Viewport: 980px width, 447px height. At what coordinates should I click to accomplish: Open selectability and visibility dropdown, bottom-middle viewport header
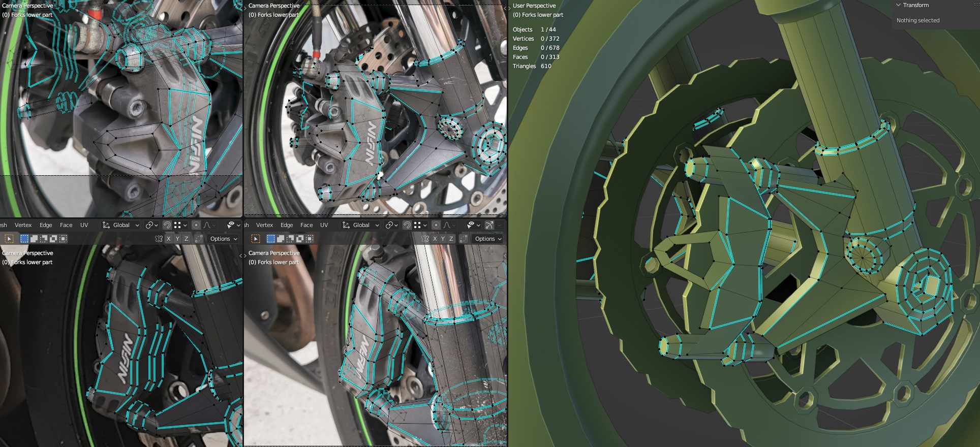coord(474,225)
